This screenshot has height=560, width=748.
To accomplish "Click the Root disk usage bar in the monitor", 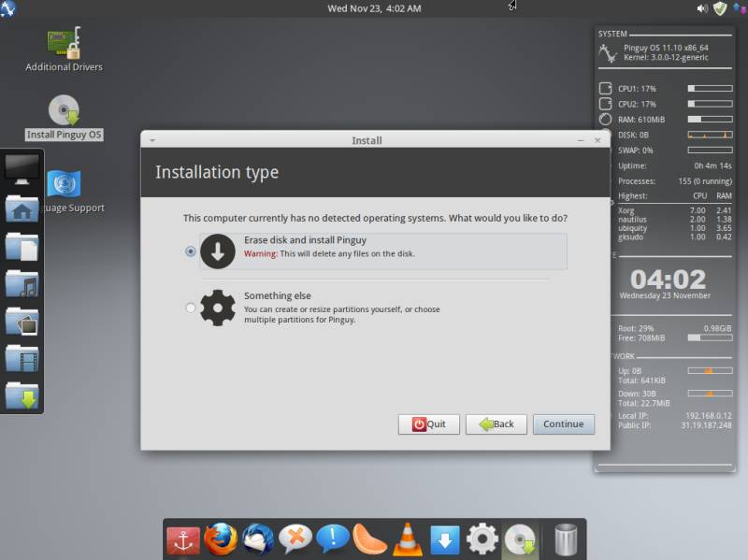I will (x=710, y=337).
